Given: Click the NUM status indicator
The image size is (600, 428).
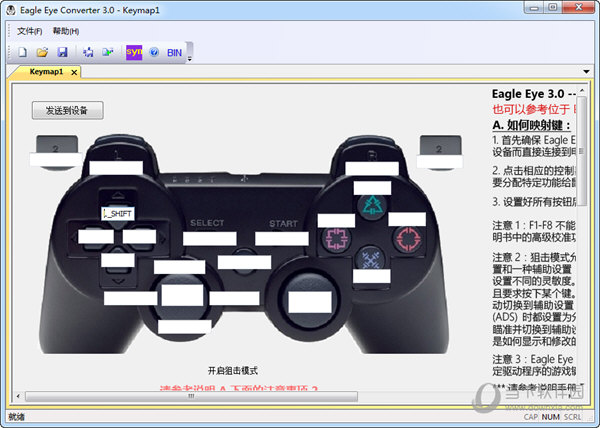Looking at the screenshot, I should click(551, 417).
